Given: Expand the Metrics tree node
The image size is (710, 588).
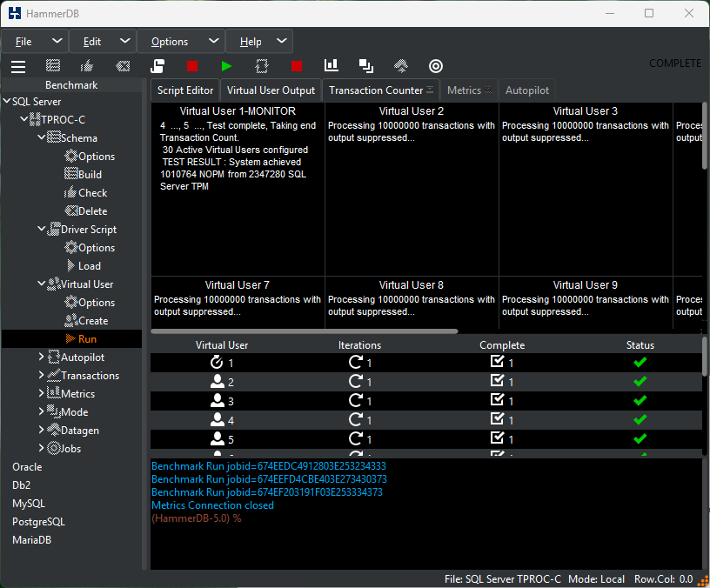Looking at the screenshot, I should (x=42, y=393).
